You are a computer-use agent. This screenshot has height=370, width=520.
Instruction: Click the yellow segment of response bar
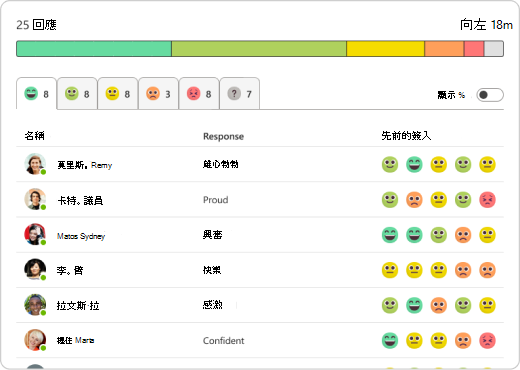point(385,49)
